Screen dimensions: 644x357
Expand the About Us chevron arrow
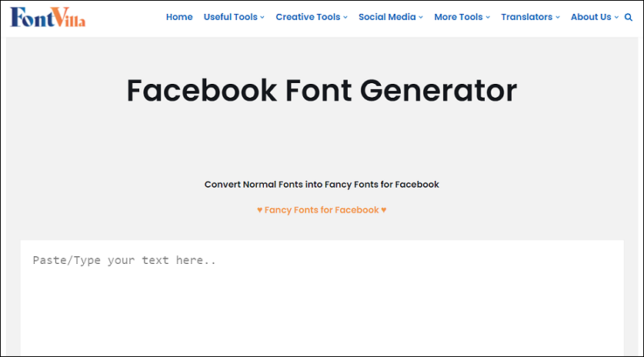pos(616,17)
